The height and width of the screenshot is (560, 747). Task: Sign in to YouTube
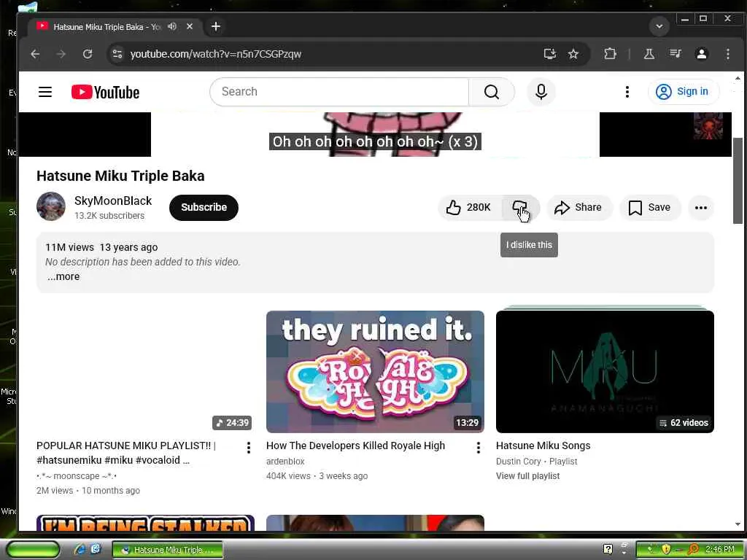point(683,91)
